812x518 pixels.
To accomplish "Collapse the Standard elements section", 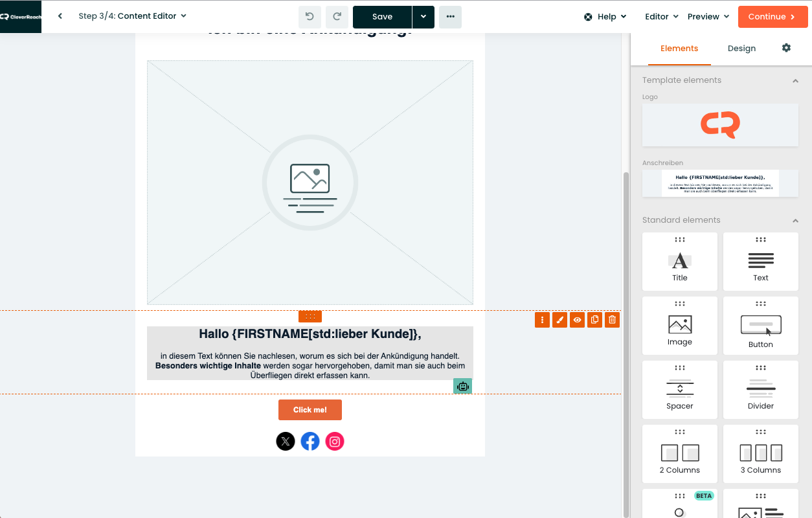I will click(795, 220).
